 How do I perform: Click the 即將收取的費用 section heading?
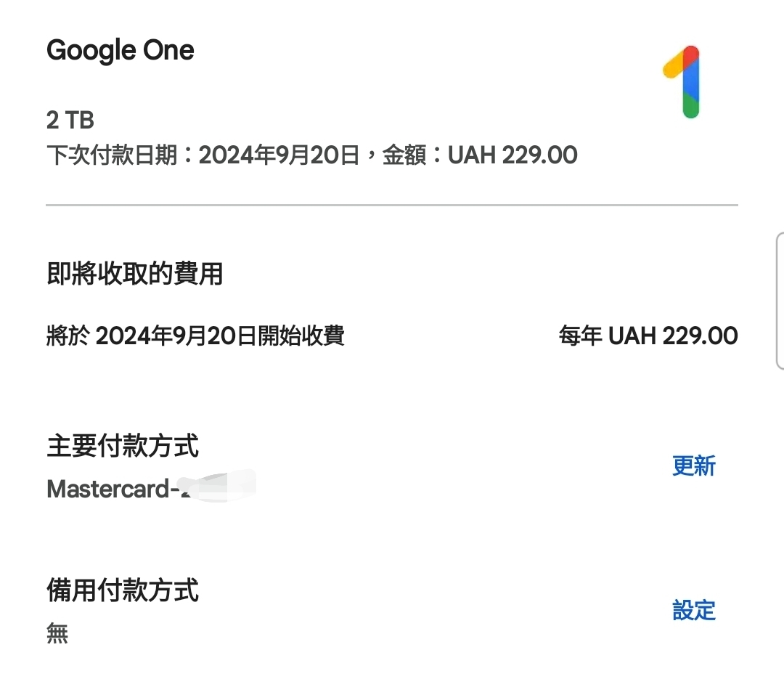(x=134, y=275)
